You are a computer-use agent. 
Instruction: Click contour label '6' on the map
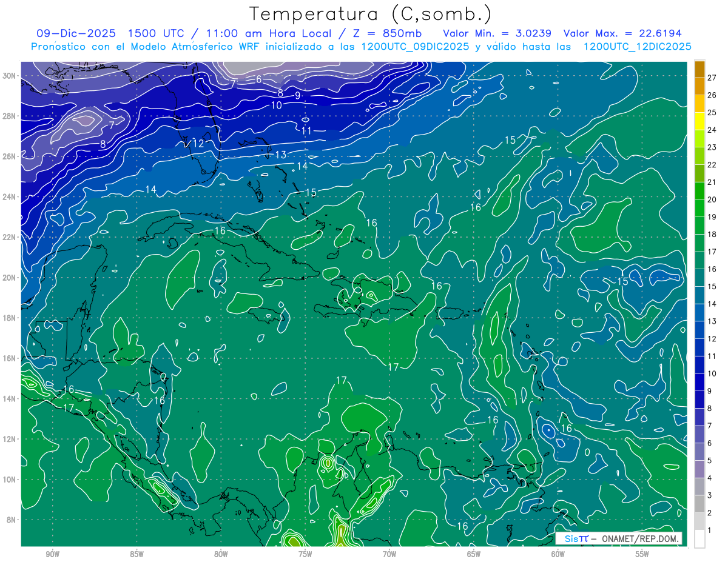(258, 79)
